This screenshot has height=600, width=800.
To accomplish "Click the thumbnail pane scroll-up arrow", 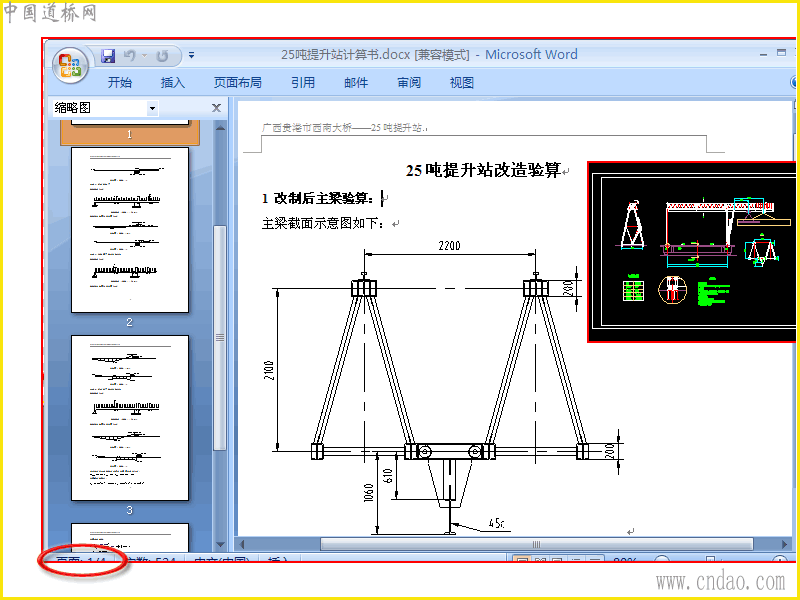I will 220,128.
